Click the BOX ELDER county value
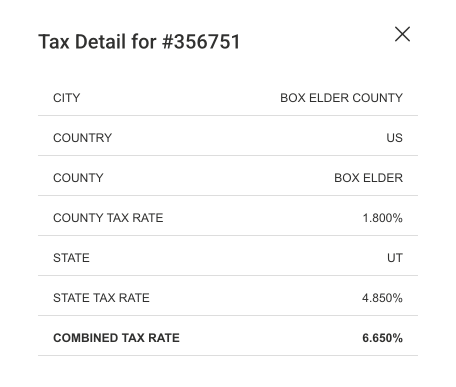Image resolution: width=456 pixels, height=387 pixels. pos(368,178)
